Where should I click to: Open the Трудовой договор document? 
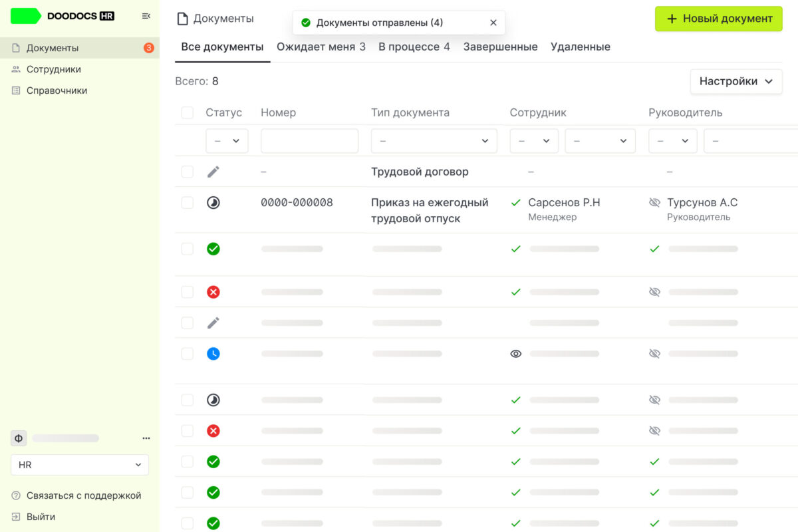[x=420, y=172]
